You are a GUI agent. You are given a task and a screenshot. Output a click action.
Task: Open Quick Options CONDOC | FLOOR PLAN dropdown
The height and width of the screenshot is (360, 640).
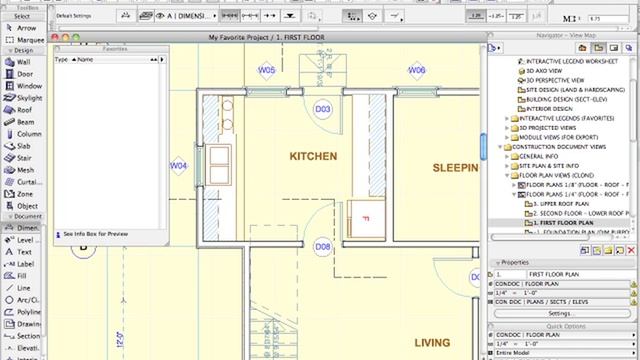[x=565, y=335]
